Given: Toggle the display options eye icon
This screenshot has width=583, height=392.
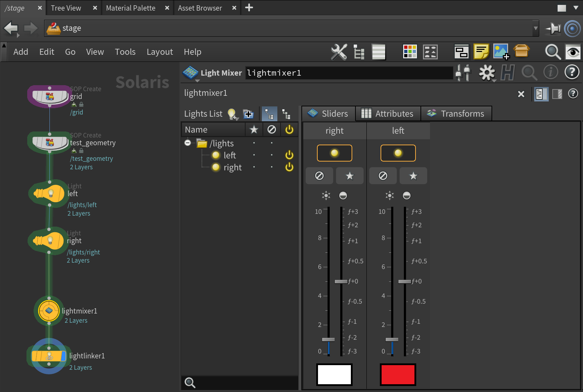Looking at the screenshot, I should (x=573, y=52).
